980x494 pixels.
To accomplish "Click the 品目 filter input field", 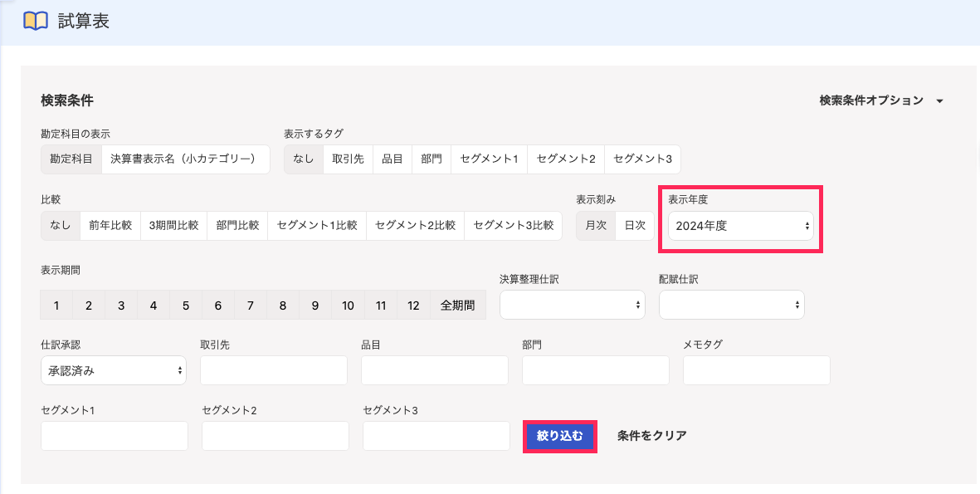I will coord(434,371).
